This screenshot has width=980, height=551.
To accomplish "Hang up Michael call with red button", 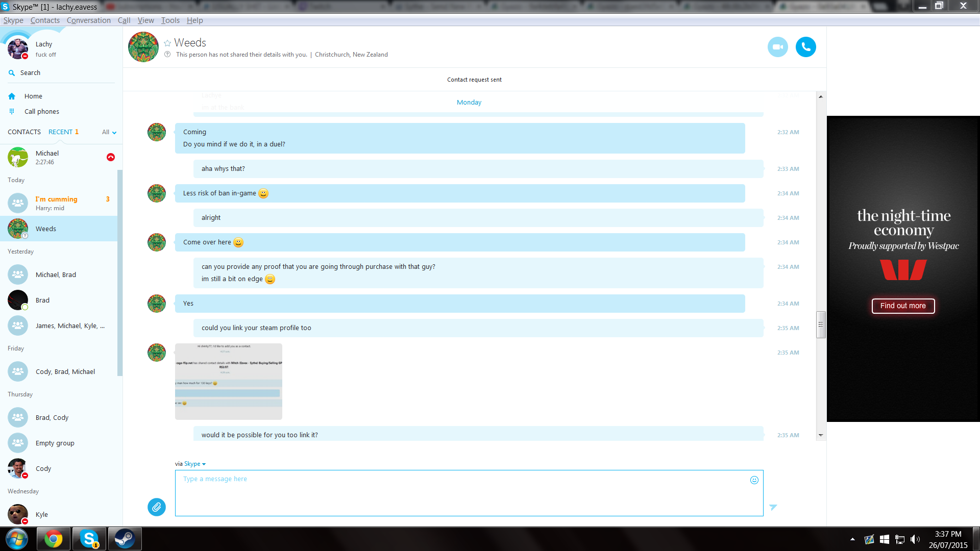I will pos(110,157).
